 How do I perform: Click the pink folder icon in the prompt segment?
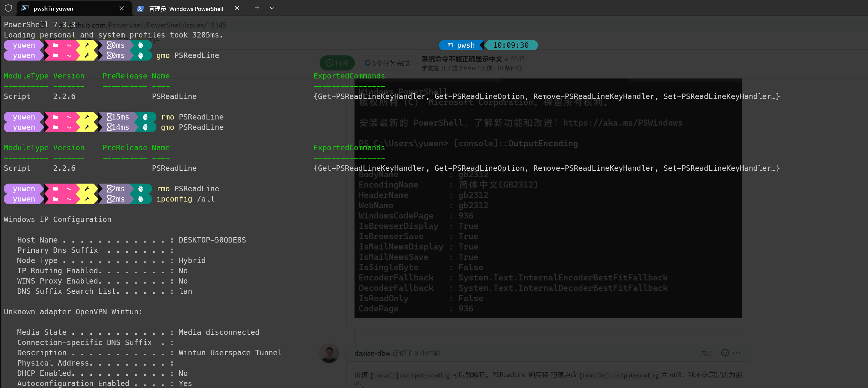point(55,45)
